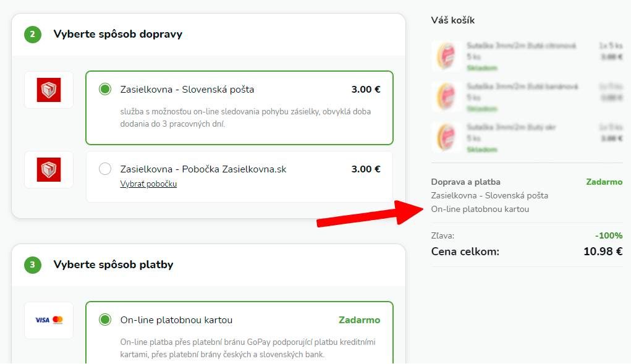This screenshot has width=631, height=364.
Task: Open the second ribbon product thumbnail in cart
Action: (446, 96)
